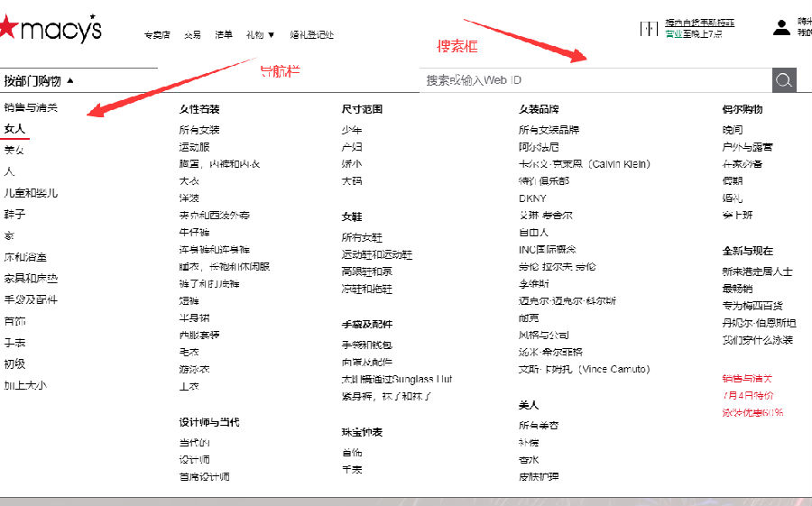
Task: Select 儿童和婴儿 department
Action: coord(31,193)
